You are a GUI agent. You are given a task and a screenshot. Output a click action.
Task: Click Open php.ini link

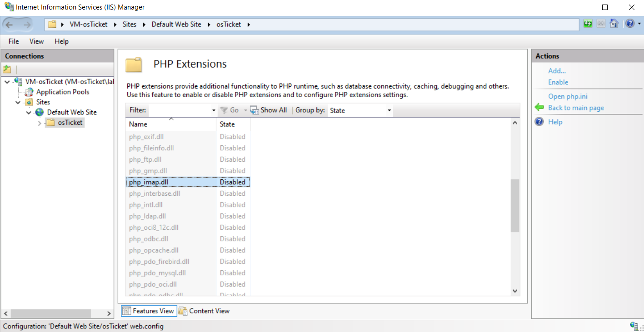(x=568, y=96)
